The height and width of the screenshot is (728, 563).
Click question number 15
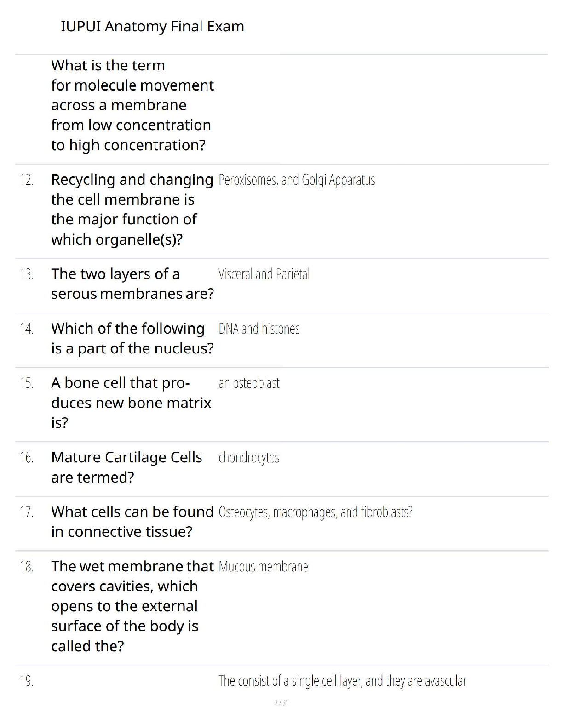tap(27, 383)
